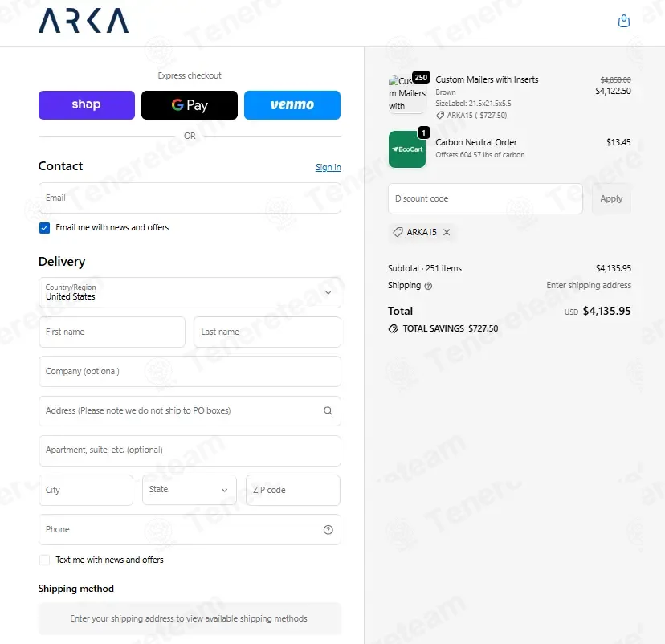Click the 1 quantity badge on EcoCart

click(423, 132)
